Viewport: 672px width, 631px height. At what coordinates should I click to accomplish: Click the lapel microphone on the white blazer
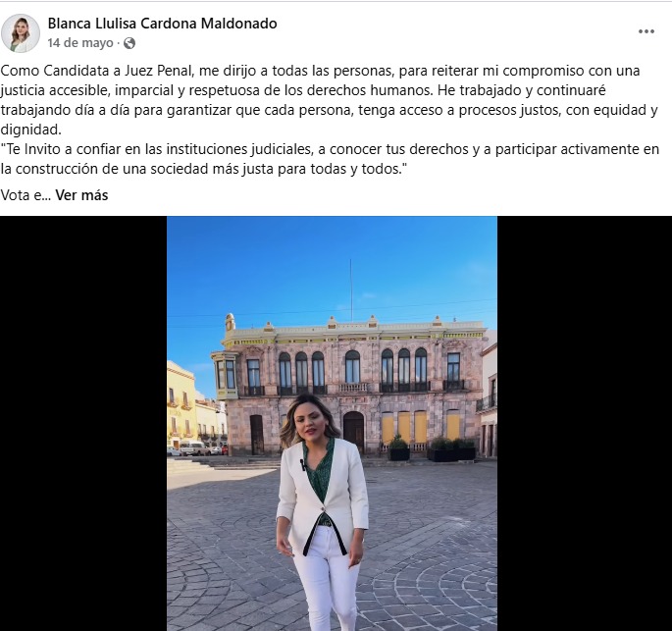click(x=302, y=465)
